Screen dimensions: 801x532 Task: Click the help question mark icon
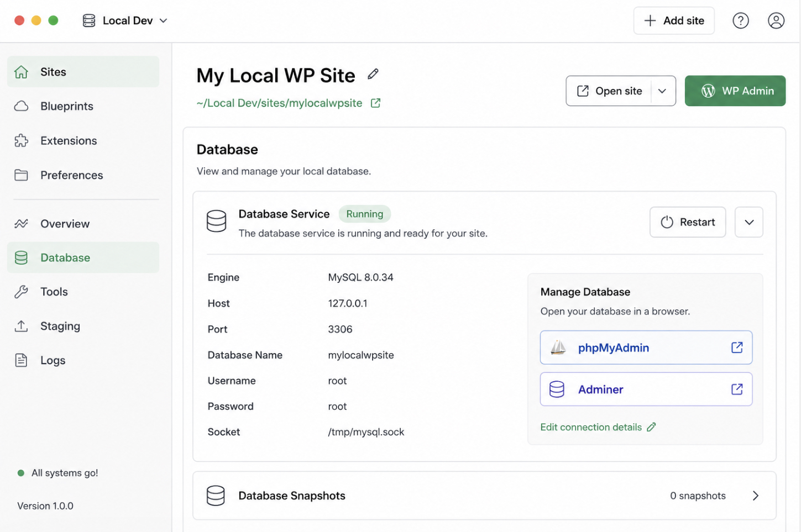[740, 20]
